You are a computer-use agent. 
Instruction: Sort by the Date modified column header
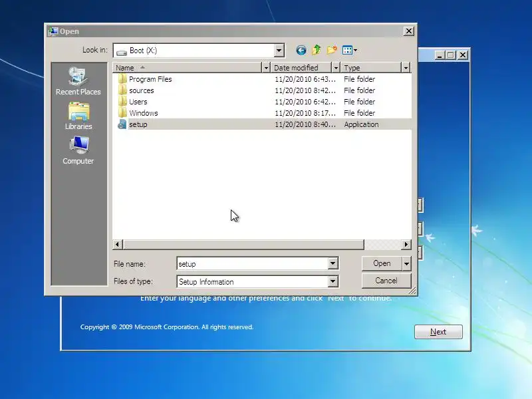[x=301, y=68]
